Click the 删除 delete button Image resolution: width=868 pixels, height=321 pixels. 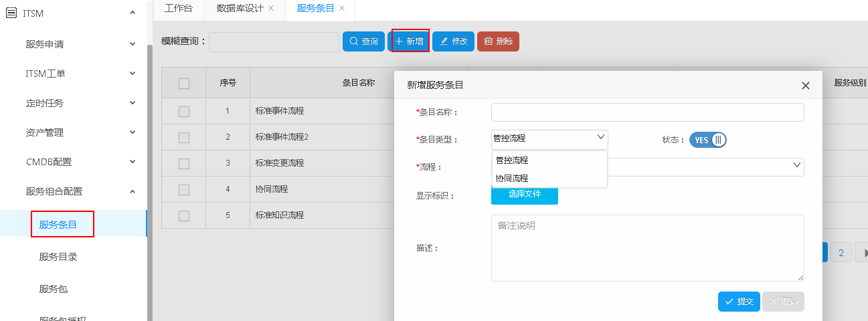coord(498,41)
